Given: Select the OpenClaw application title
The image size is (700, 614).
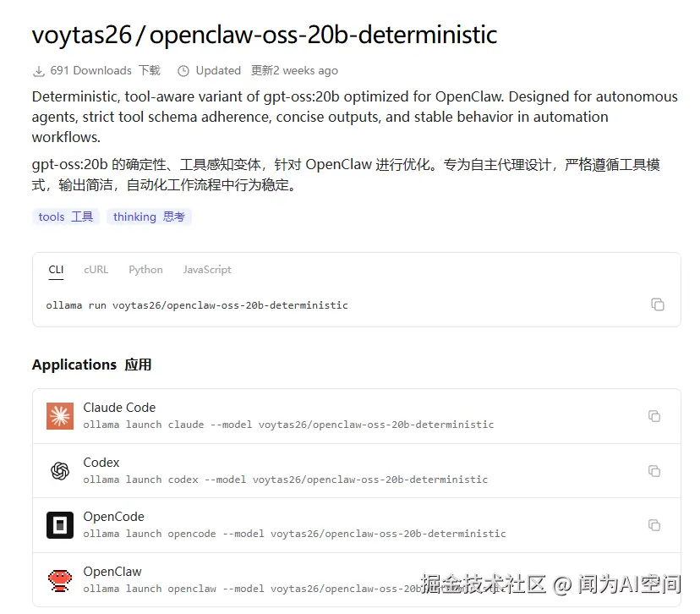Looking at the screenshot, I should [x=112, y=572].
